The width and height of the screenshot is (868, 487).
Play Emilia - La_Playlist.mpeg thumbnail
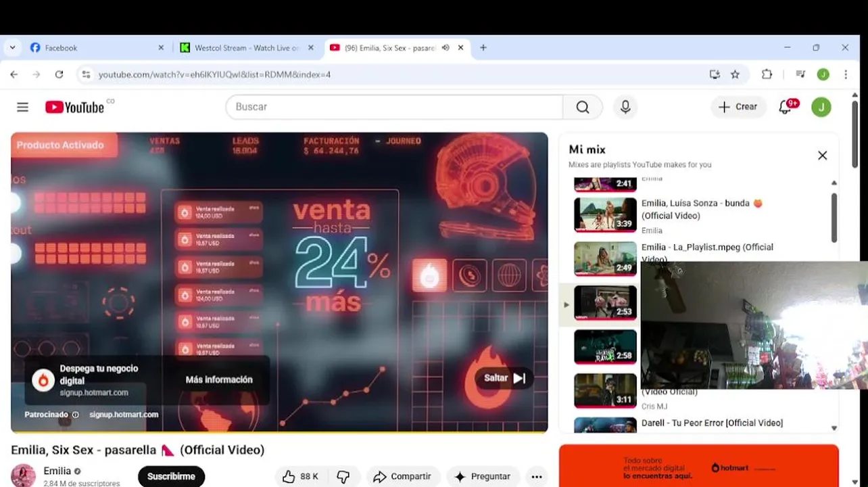click(x=605, y=258)
